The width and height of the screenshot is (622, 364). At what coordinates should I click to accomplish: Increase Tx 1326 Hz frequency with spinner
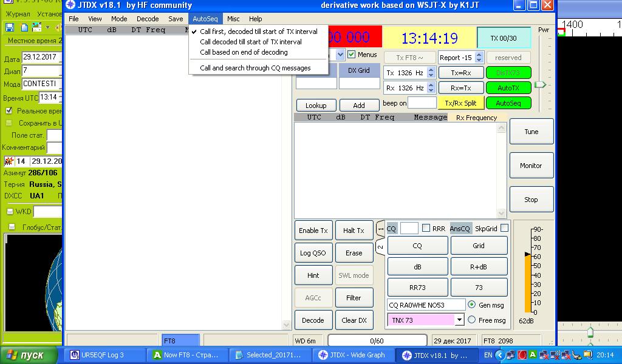(431, 70)
